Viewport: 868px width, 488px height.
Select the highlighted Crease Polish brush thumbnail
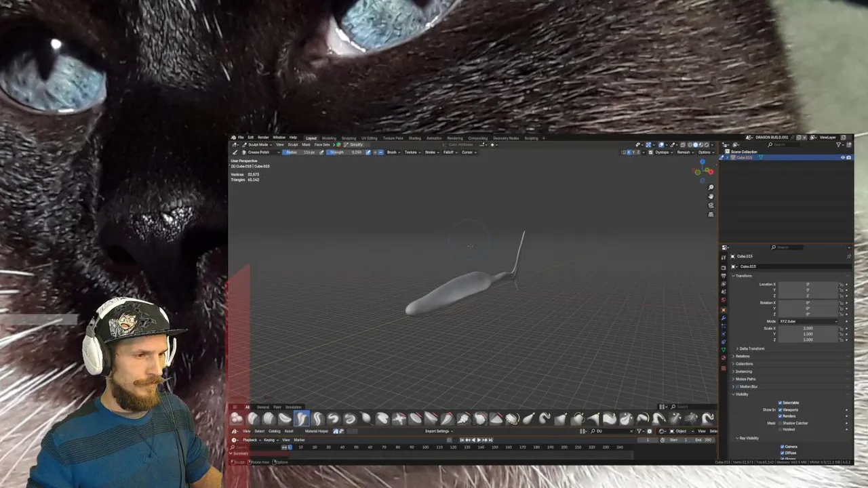pyautogui.click(x=302, y=419)
